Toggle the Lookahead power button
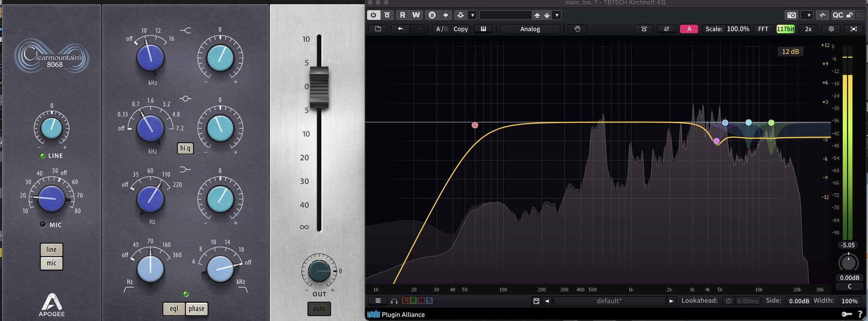868x321 pixels. pyautogui.click(x=728, y=301)
